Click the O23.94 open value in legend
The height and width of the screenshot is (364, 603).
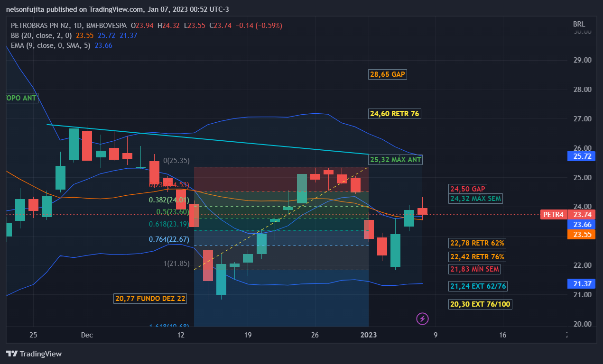142,26
